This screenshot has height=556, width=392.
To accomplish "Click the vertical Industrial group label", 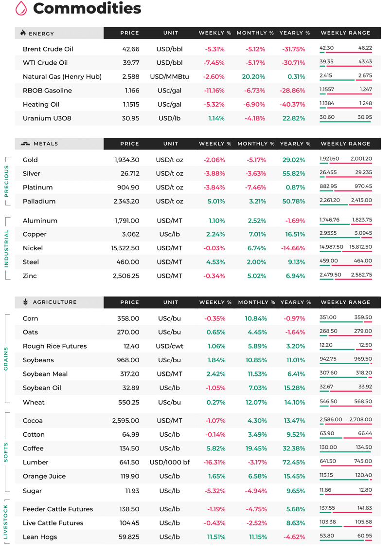I will click(x=6, y=249).
